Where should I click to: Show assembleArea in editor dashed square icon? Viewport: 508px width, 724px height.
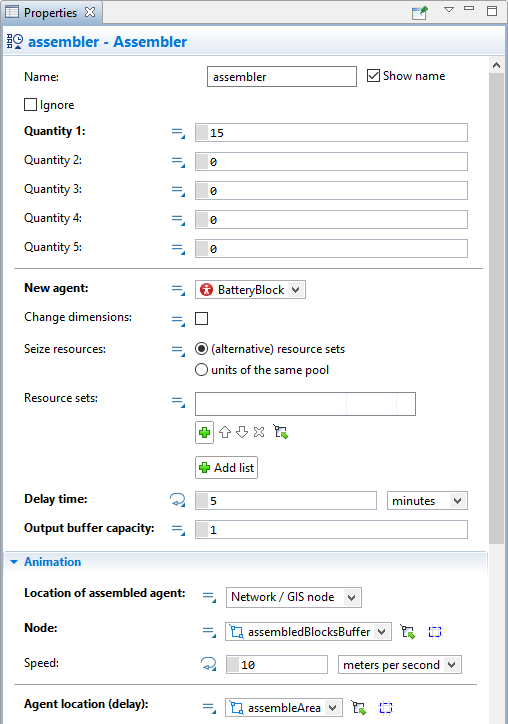point(386,707)
